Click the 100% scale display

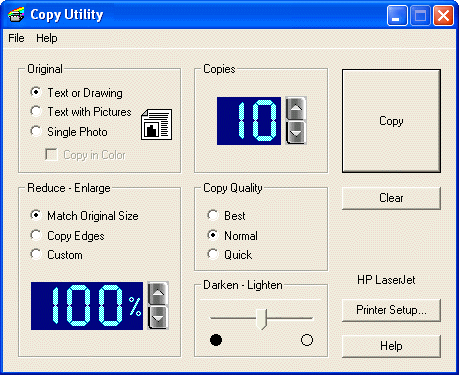click(87, 306)
